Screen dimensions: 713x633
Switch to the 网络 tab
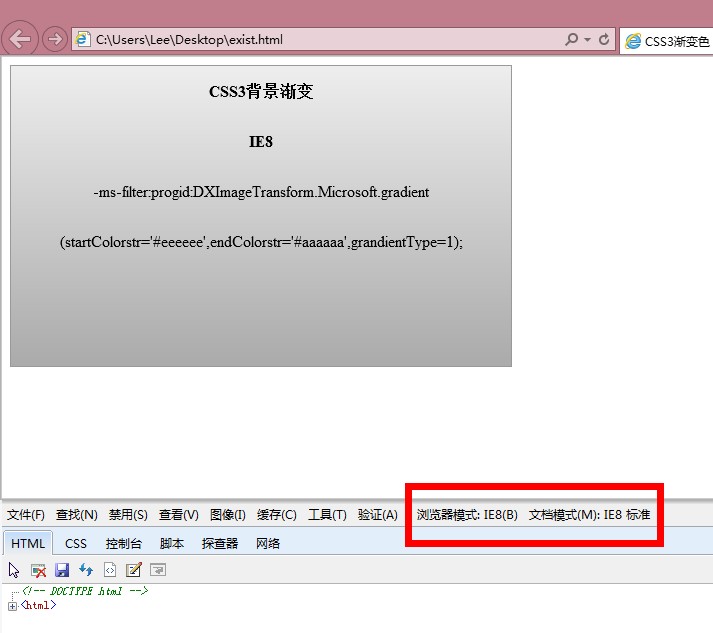tap(268, 543)
